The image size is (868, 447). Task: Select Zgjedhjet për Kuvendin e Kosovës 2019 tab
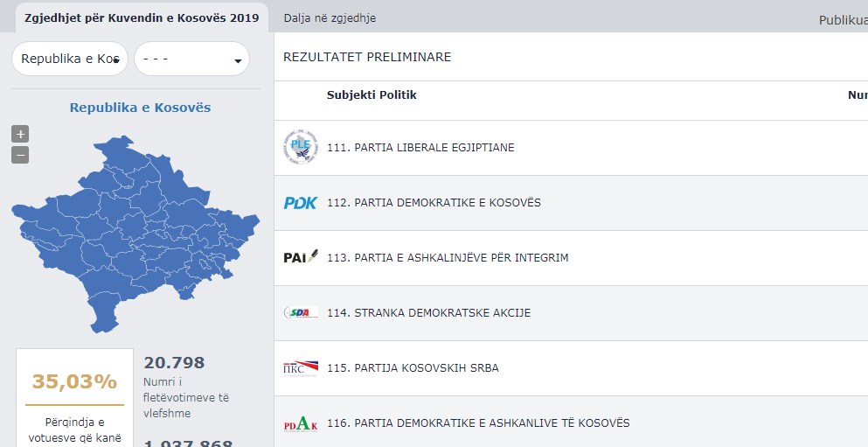click(142, 17)
